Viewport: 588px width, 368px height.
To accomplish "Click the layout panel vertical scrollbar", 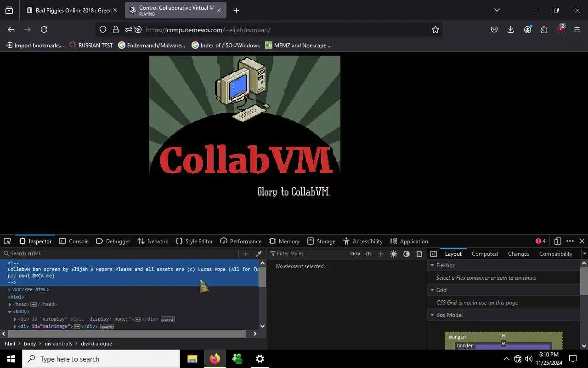I will 584,281.
